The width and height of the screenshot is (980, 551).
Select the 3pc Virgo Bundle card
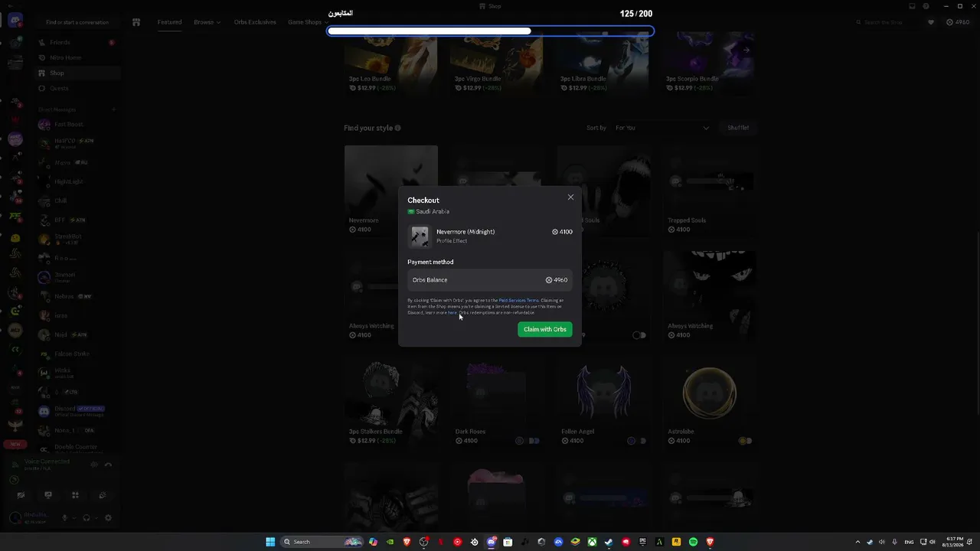(497, 63)
